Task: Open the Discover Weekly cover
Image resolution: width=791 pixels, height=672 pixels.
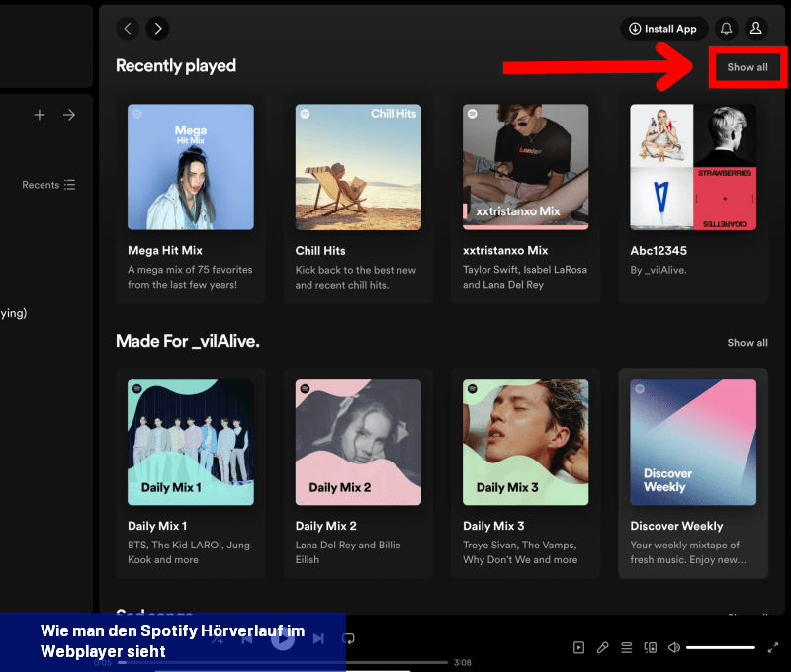Action: 693,442
